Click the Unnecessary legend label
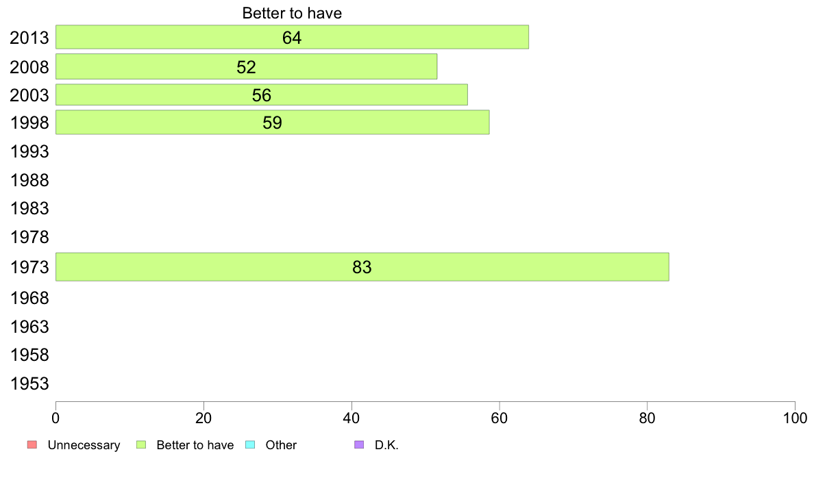This screenshot has width=814, height=504. click(x=84, y=445)
